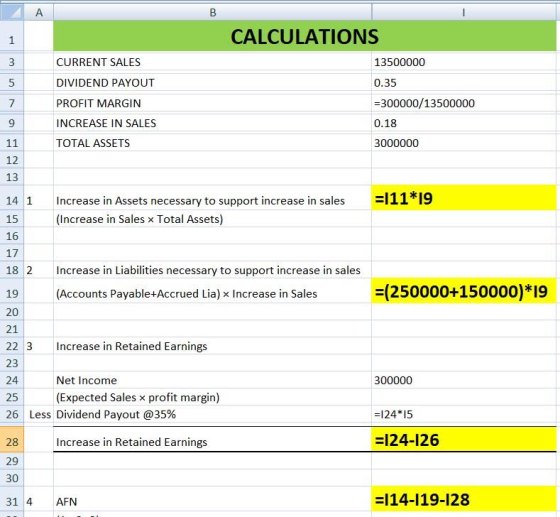The height and width of the screenshot is (517, 560).
Task: Select the =I24*I5 formula cell
Action: [464, 415]
